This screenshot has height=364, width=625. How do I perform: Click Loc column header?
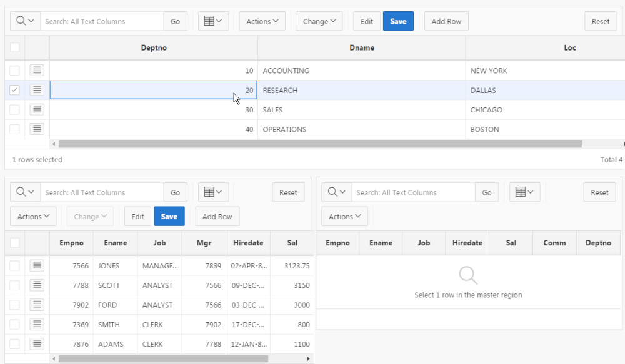(x=545, y=48)
